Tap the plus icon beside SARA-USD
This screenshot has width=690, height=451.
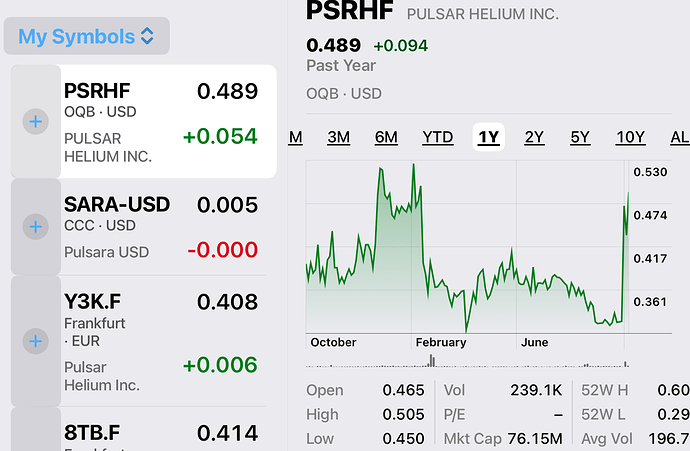(x=36, y=226)
